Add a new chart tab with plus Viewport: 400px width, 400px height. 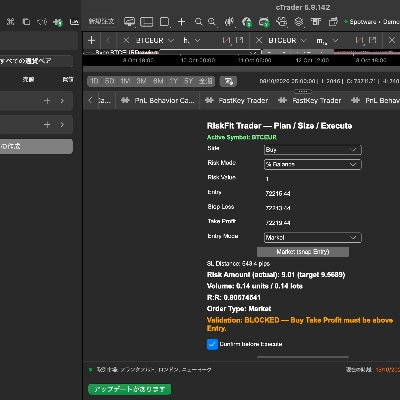pyautogui.click(x=91, y=40)
